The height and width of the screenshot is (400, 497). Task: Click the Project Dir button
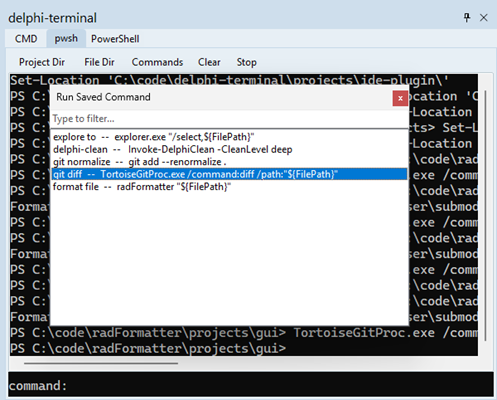point(42,62)
